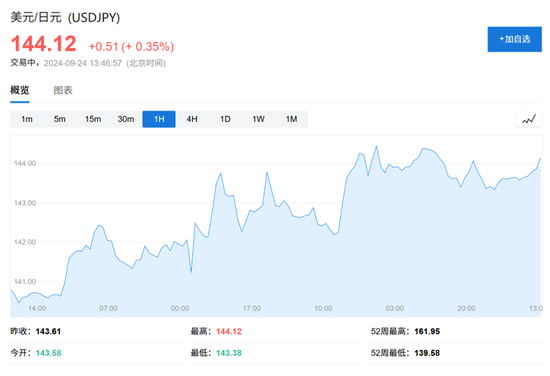Viewport: 550px width, 376px height.
Task: Click the 144.00 y-axis label
Action: tap(25, 163)
